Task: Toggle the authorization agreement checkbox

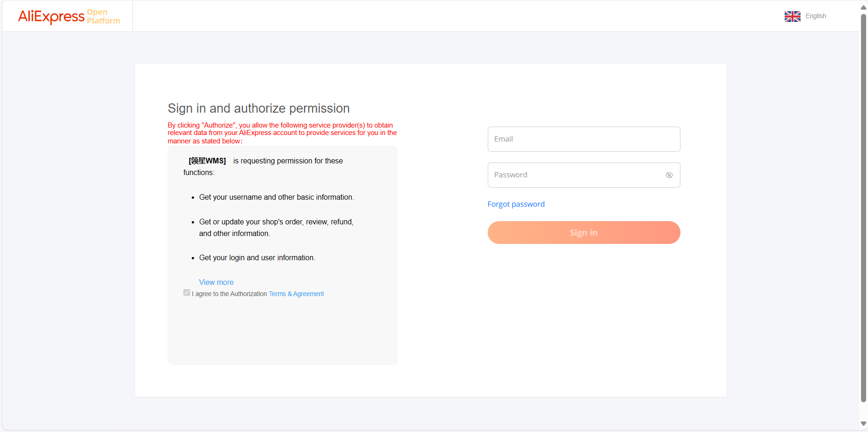Action: pos(187,293)
